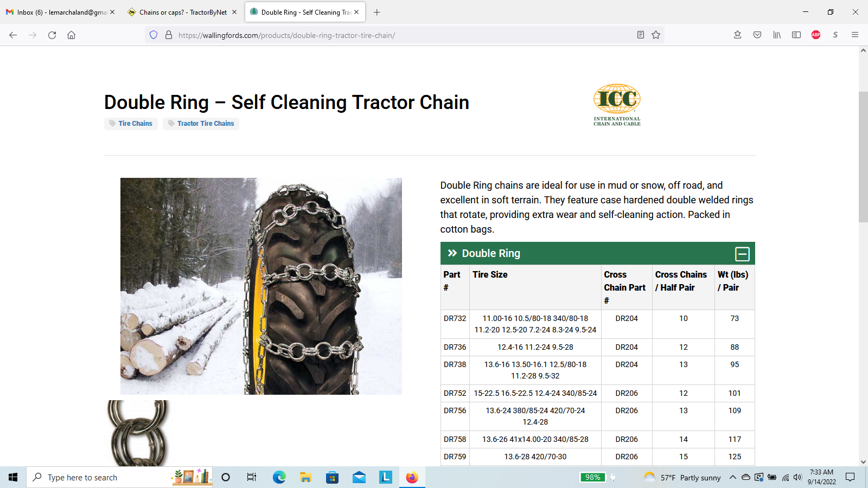Open the volume control
Viewport: 868px width, 488px height.
point(797,477)
